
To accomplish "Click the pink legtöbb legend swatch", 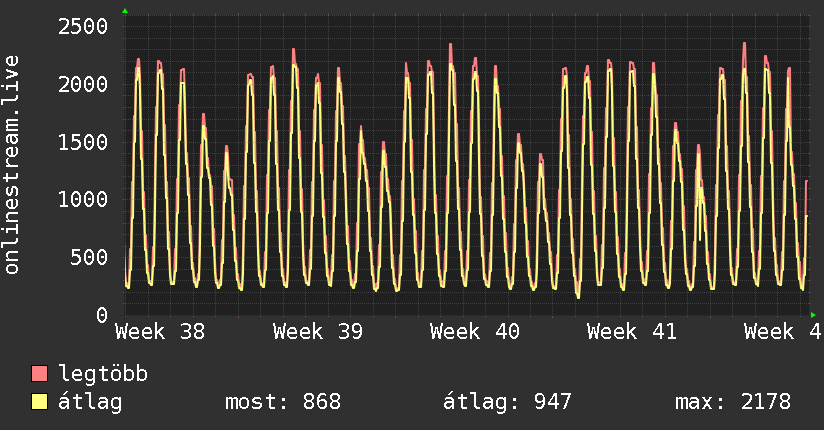I will [39, 373].
